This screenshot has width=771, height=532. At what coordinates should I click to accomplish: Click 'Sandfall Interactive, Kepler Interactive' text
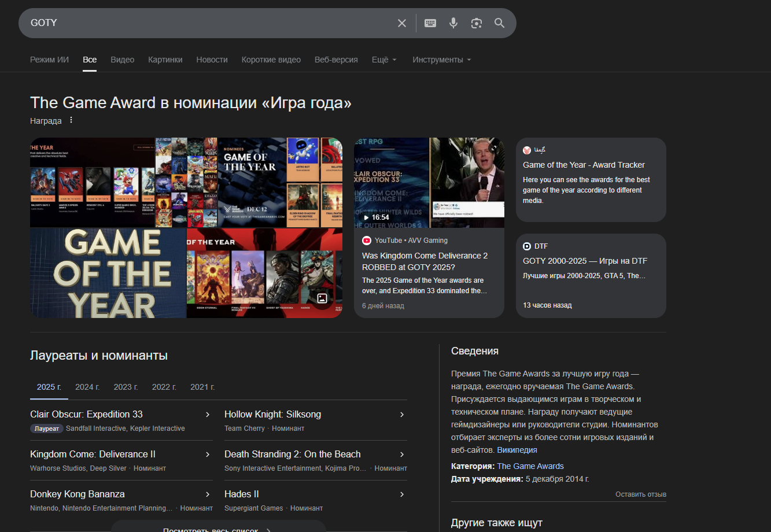126,428
